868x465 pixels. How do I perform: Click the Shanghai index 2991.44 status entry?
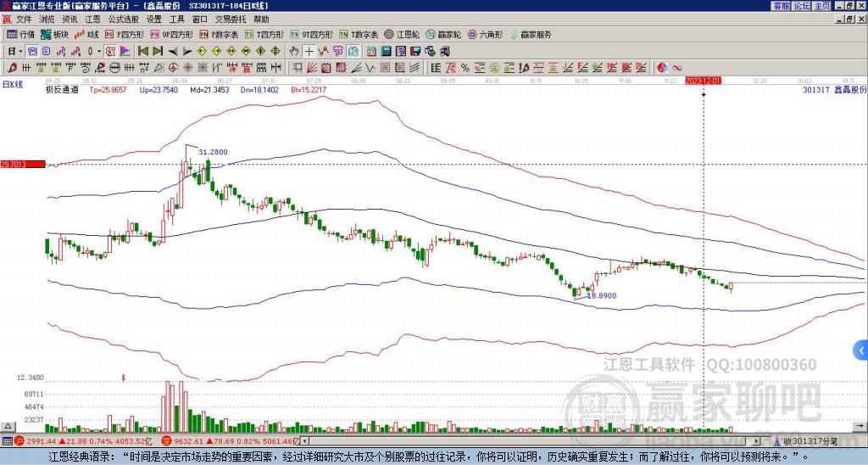[x=83, y=441]
